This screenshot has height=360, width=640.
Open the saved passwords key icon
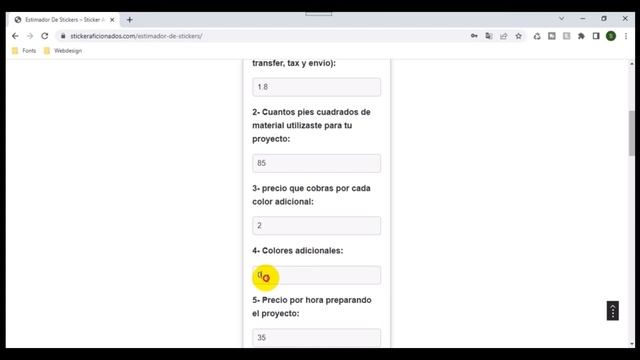pyautogui.click(x=474, y=36)
